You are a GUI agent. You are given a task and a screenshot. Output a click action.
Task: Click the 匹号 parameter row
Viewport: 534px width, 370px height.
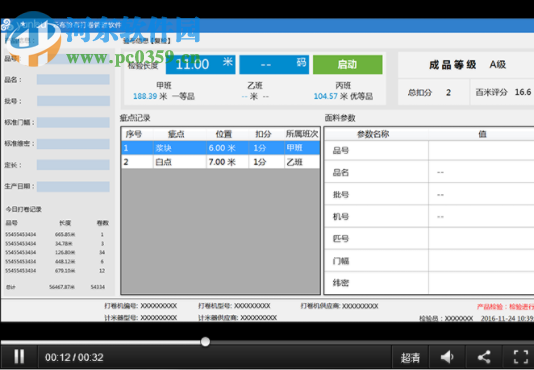point(429,238)
